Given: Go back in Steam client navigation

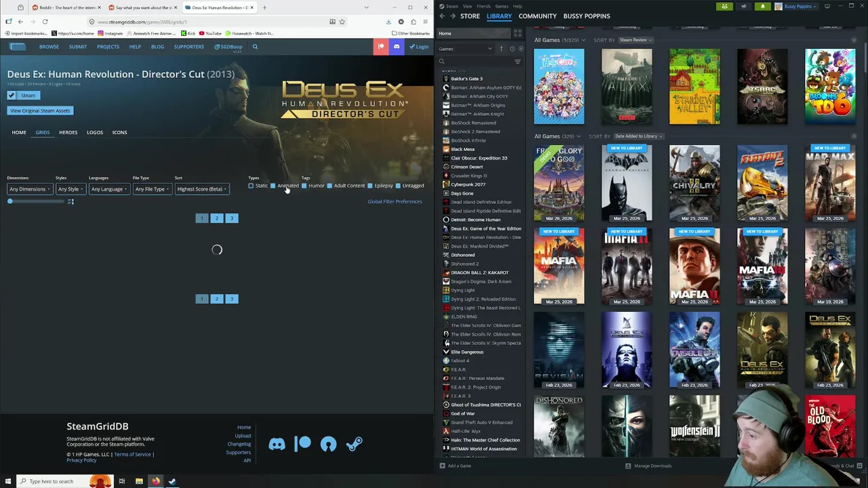Looking at the screenshot, I should 442,16.
